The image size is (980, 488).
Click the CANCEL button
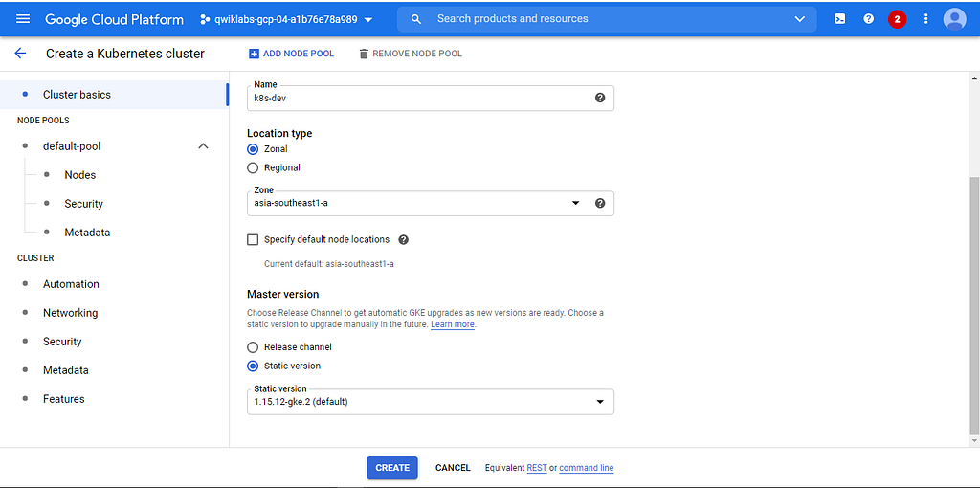click(x=453, y=467)
